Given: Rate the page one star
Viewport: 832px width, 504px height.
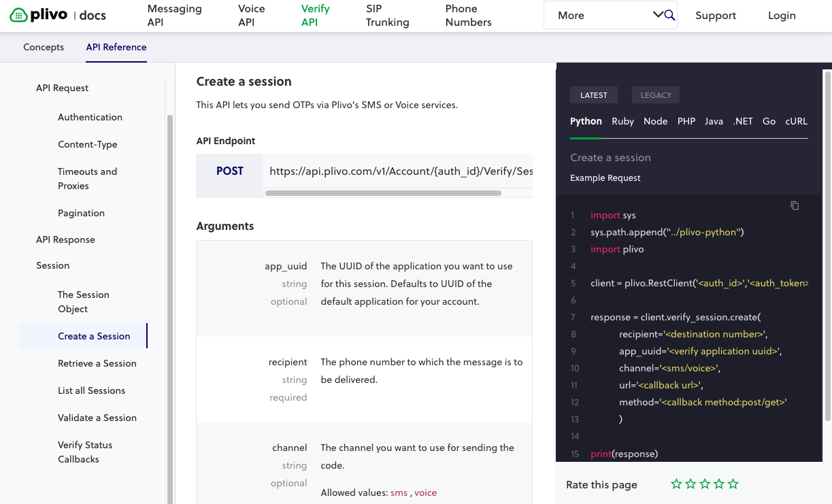Looking at the screenshot, I should (x=676, y=484).
